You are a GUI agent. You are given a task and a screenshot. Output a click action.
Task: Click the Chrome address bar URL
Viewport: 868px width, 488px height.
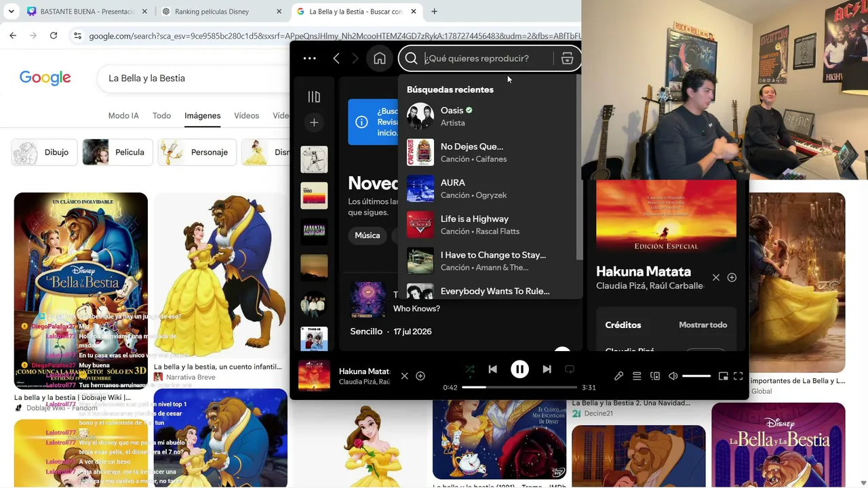[335, 36]
